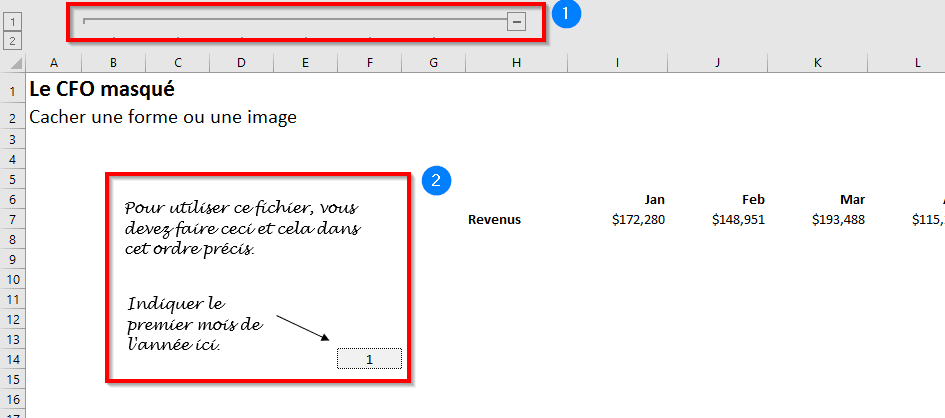Image resolution: width=945 pixels, height=418 pixels.
Task: Click the blue number 1 badge
Action: tap(567, 15)
